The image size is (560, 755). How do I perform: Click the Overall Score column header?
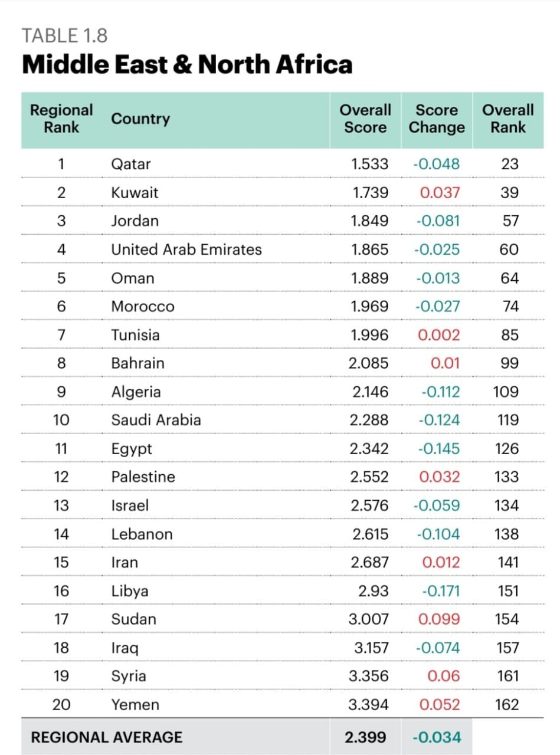[x=365, y=119]
